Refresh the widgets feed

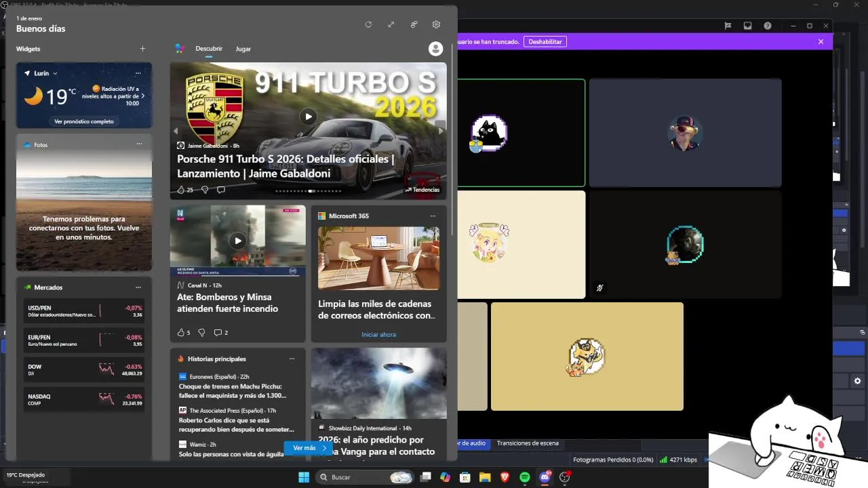pyautogui.click(x=368, y=24)
